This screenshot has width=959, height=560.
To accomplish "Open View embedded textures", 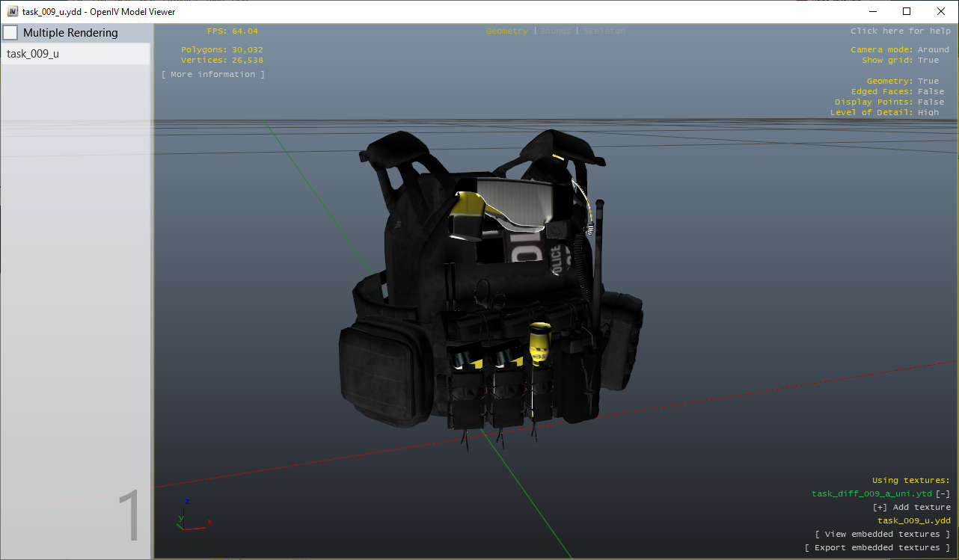I will point(883,534).
